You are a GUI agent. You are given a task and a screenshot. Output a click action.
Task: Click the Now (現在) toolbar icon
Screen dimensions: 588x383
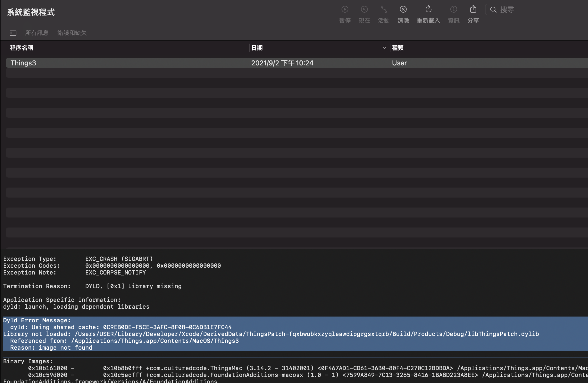pos(364,9)
